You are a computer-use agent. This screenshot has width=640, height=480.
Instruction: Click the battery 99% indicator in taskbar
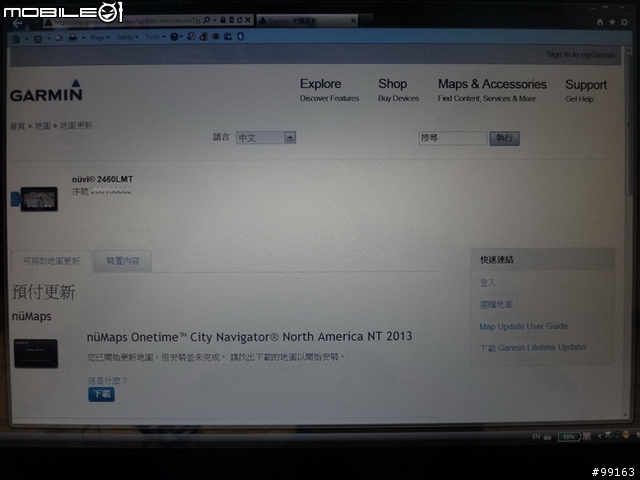pos(569,437)
